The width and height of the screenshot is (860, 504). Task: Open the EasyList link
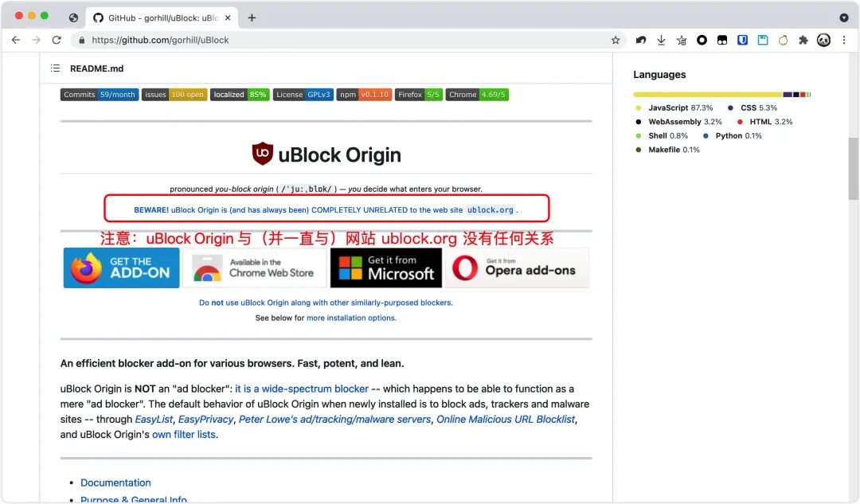pos(154,420)
